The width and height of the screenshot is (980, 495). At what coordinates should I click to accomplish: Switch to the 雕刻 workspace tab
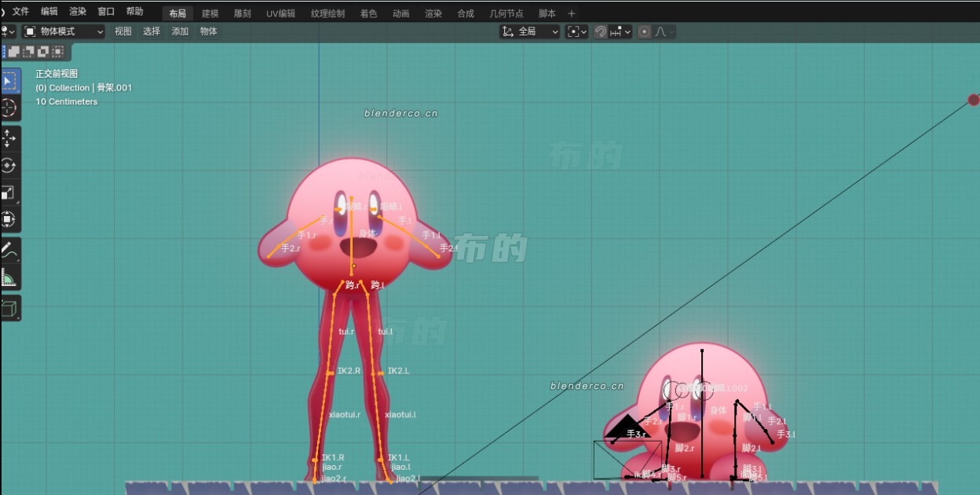[x=243, y=13]
